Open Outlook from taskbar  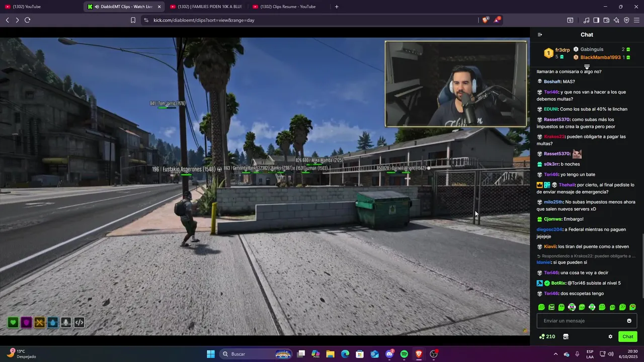coord(374,354)
